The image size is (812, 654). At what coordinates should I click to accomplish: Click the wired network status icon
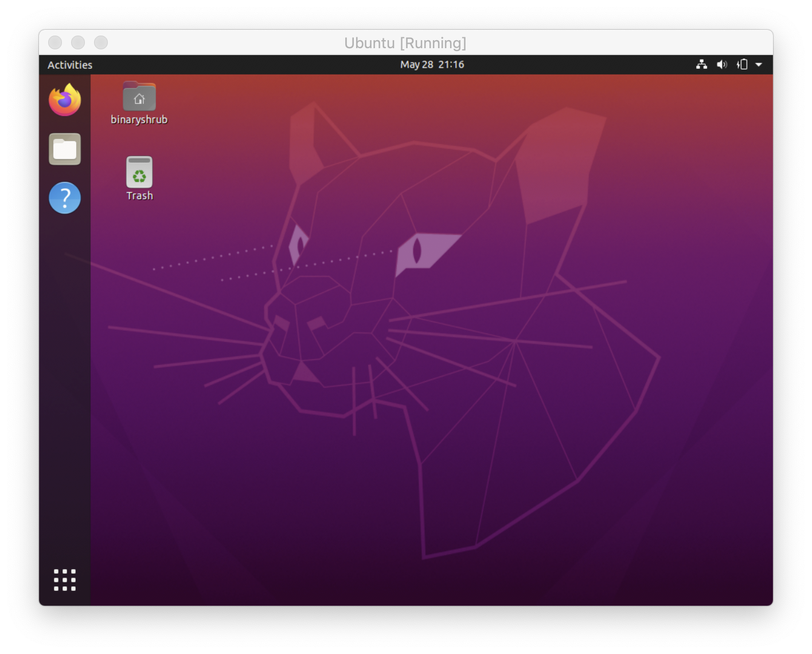(x=701, y=64)
